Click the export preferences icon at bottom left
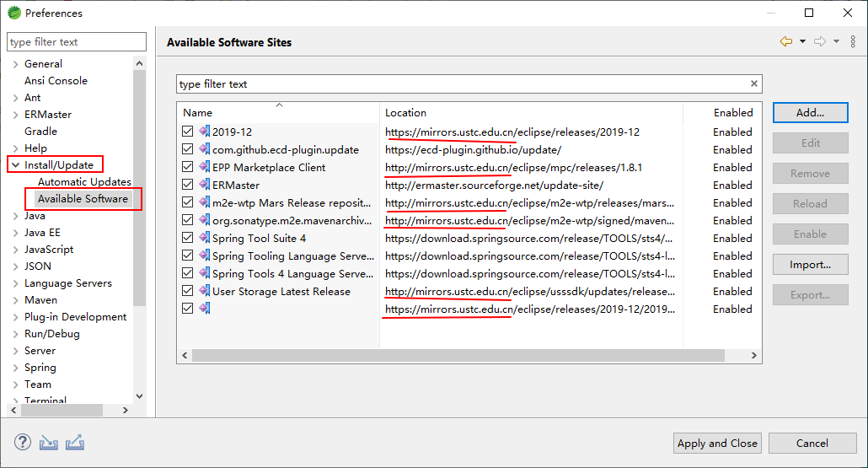The image size is (868, 468). (x=75, y=443)
